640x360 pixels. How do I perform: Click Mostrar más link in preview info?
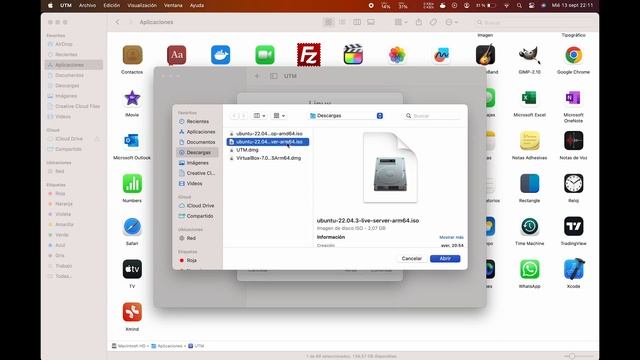(x=451, y=237)
